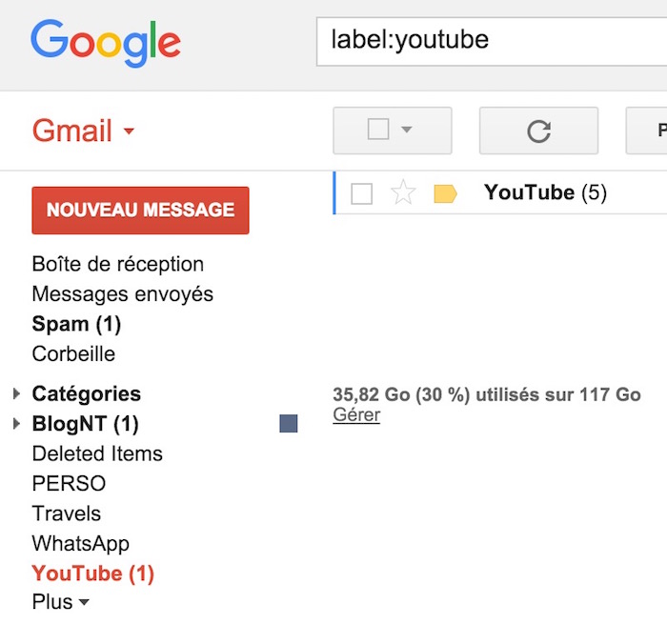Open the Corbeille folder
The height and width of the screenshot is (644, 667).
(x=73, y=354)
